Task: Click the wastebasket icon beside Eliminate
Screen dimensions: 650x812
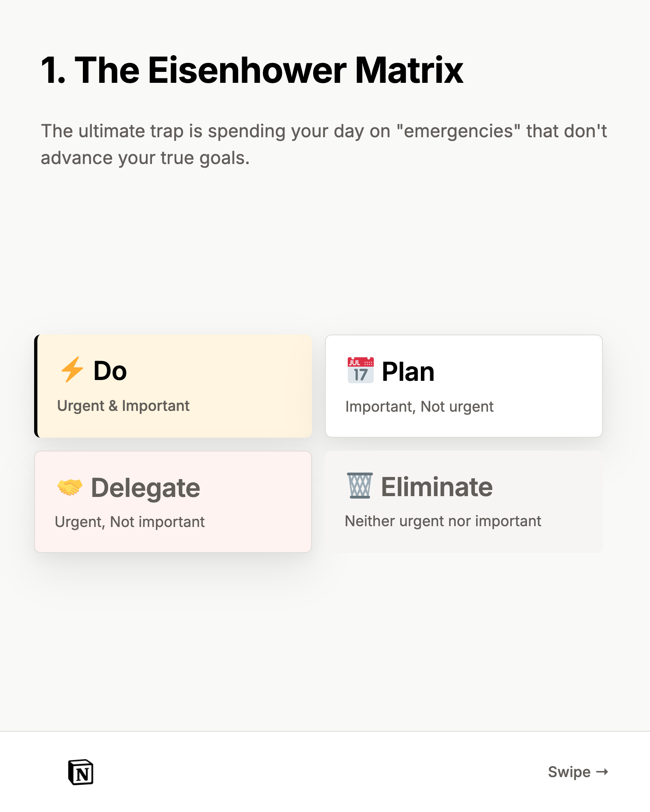Action: (360, 486)
